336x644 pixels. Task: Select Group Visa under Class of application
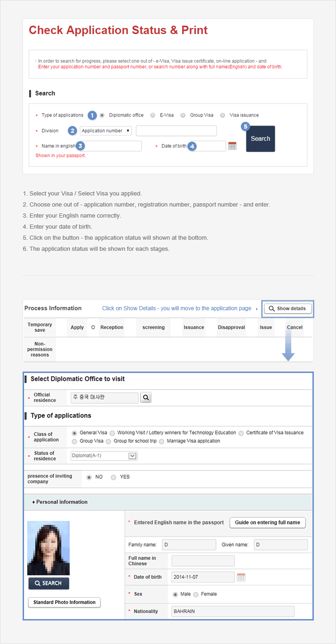coord(74,441)
